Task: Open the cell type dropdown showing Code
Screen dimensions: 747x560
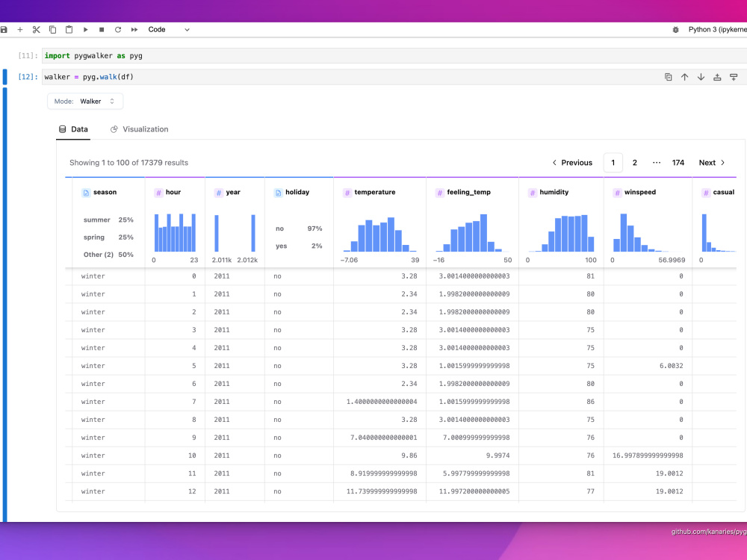Action: point(169,30)
